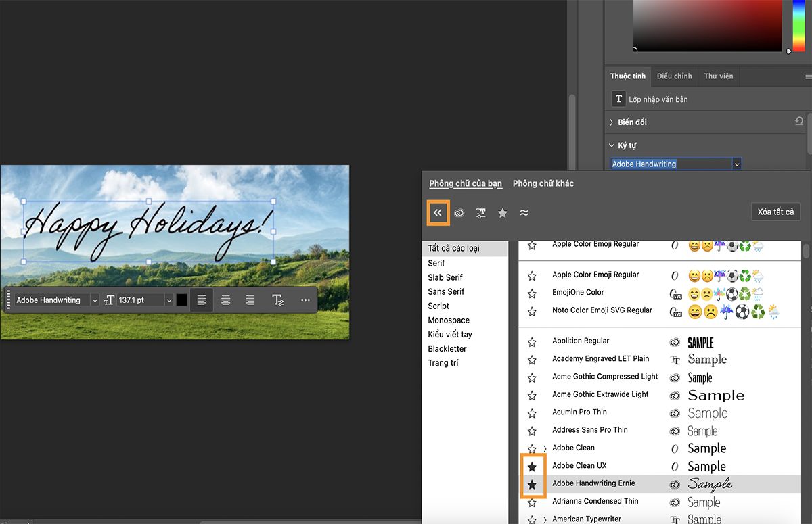Toggle the favorite star for Adobe Handwriting Ernie
Screen dimensions: 812x524
[x=533, y=483]
